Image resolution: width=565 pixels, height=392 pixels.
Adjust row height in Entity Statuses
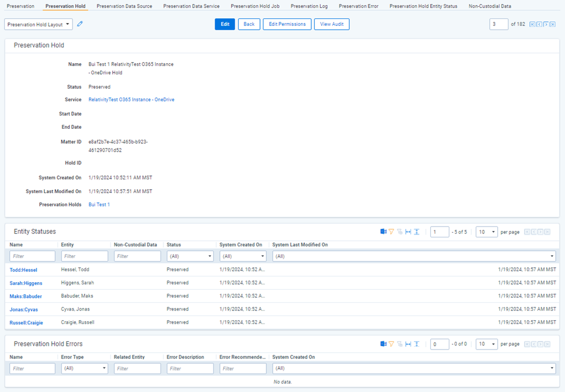click(417, 232)
